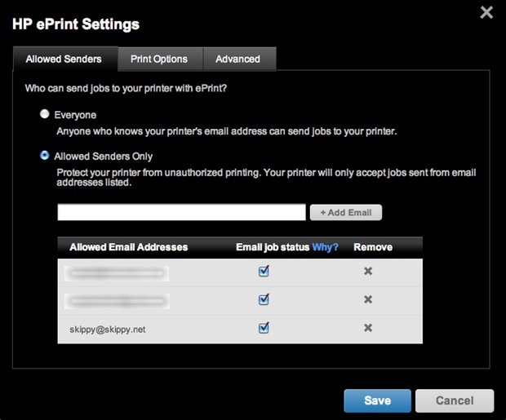Cancel the settings changes
506x420 pixels.
455,400
